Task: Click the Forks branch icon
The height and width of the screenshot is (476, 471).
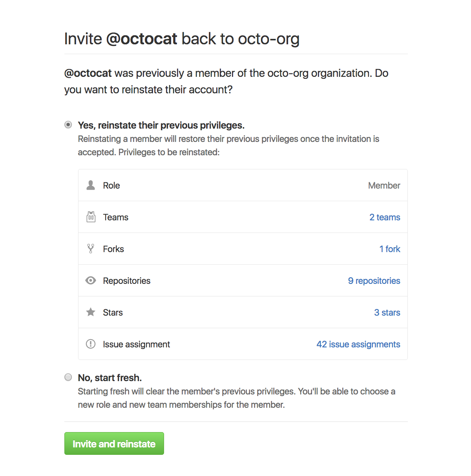Action: (x=91, y=249)
